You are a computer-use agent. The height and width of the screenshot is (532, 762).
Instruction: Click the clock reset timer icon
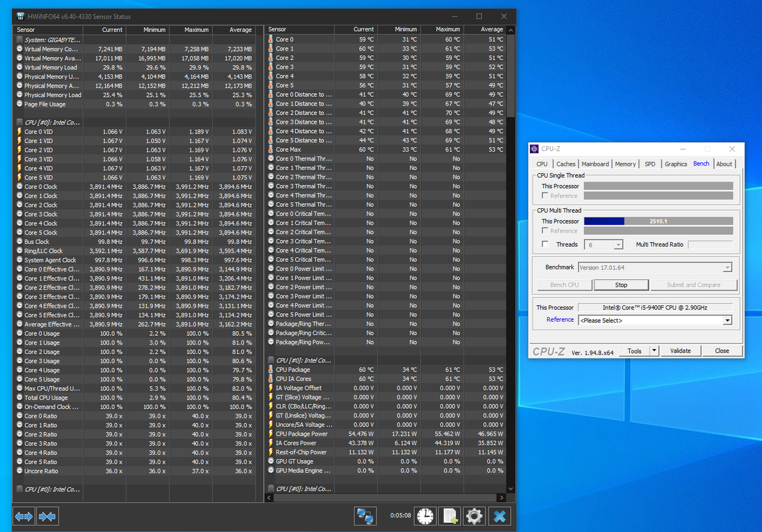[x=426, y=516]
